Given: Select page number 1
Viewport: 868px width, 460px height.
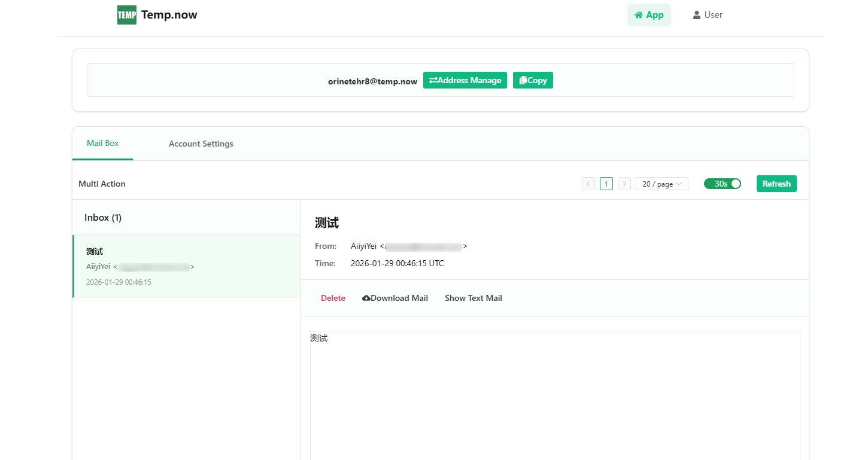Looking at the screenshot, I should (x=606, y=184).
